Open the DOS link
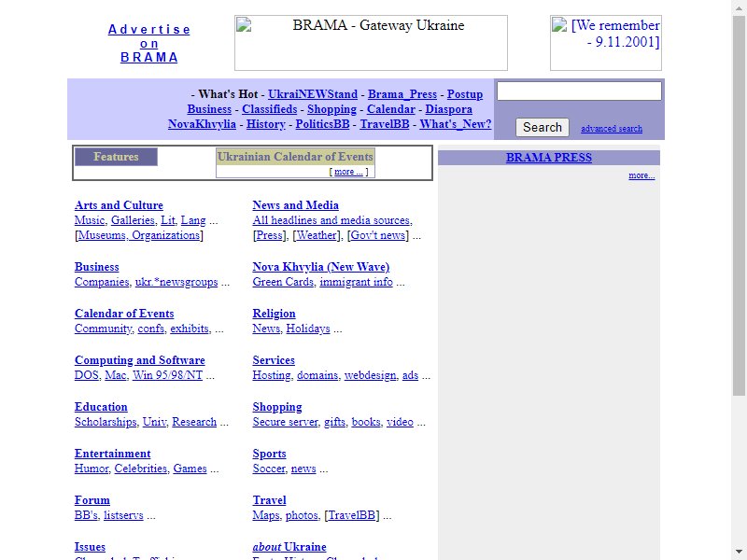Image resolution: width=747 pixels, height=560 pixels. coord(87,375)
